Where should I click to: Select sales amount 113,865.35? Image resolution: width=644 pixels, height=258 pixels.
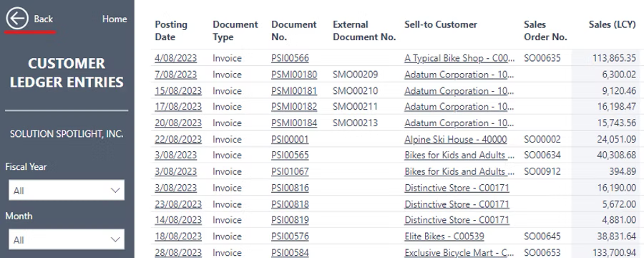pyautogui.click(x=614, y=58)
